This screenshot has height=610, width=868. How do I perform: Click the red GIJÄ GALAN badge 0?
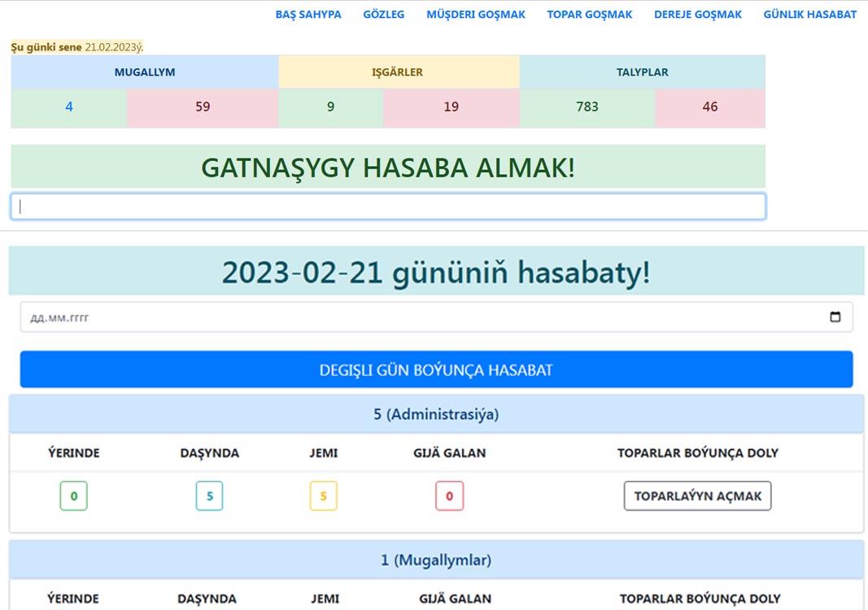450,496
